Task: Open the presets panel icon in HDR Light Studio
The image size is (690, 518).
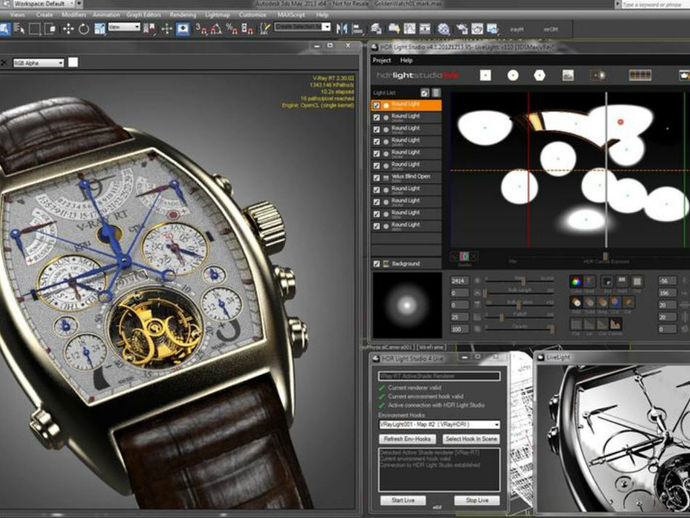Action: (x=640, y=75)
